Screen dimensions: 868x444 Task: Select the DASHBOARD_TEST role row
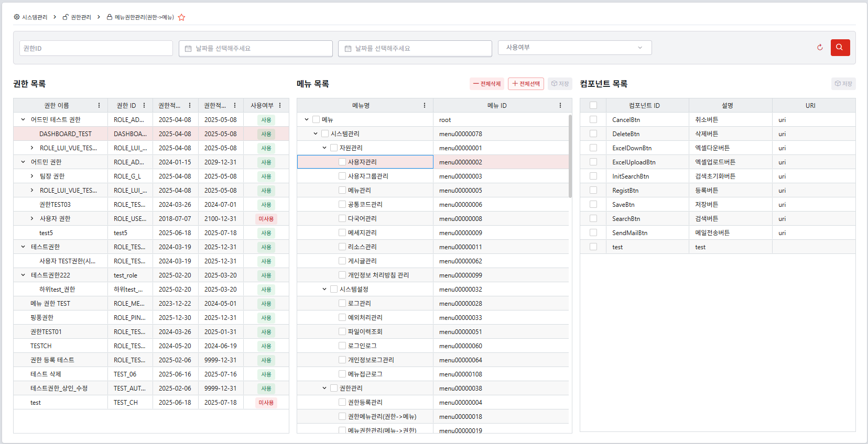[151, 134]
